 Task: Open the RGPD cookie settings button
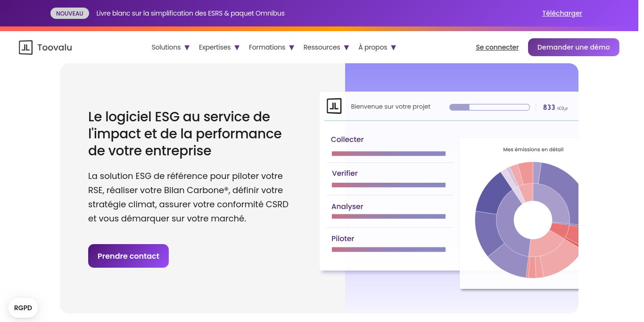click(23, 308)
